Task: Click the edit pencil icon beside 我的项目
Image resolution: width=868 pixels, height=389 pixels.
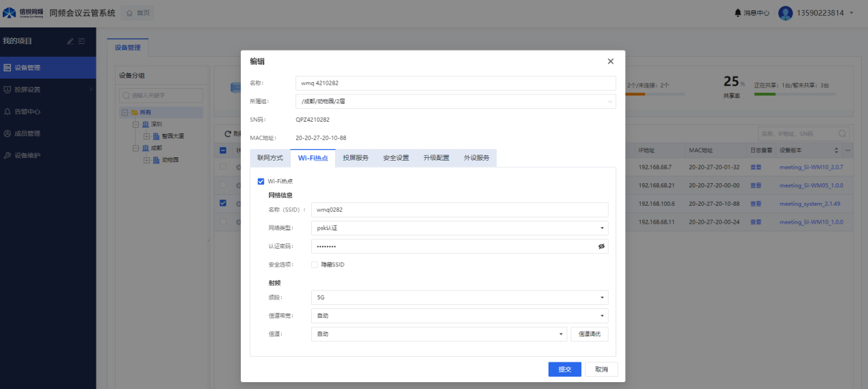Action: click(x=70, y=42)
